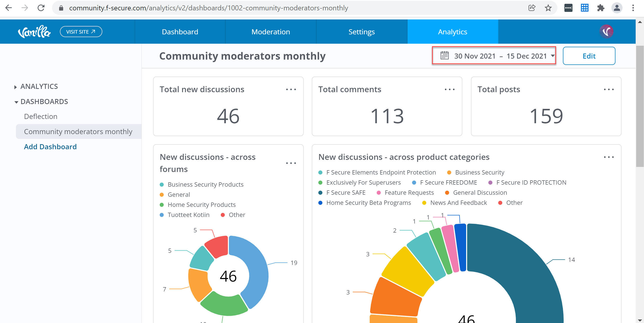
Task: Toggle Business Security Products legend item
Action: click(205, 185)
